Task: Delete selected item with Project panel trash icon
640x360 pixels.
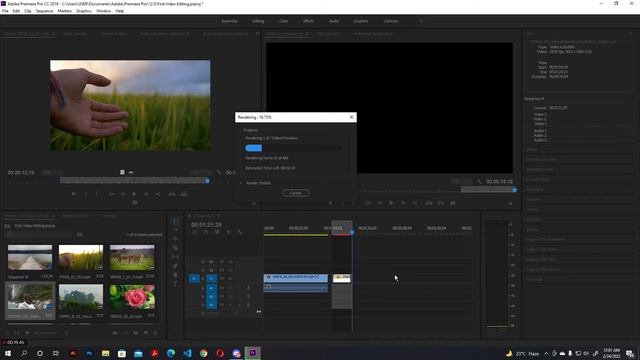Action: point(156,333)
